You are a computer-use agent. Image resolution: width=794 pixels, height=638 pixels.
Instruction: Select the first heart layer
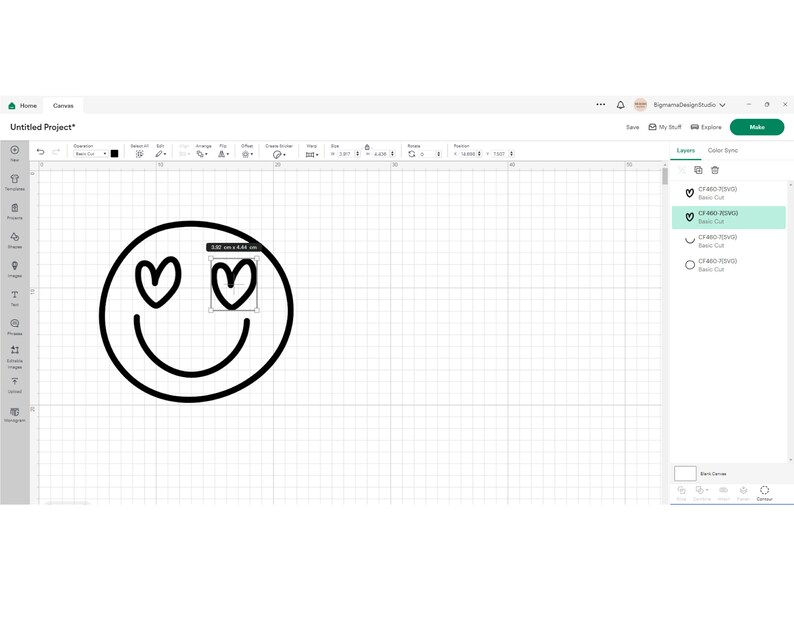tap(729, 193)
